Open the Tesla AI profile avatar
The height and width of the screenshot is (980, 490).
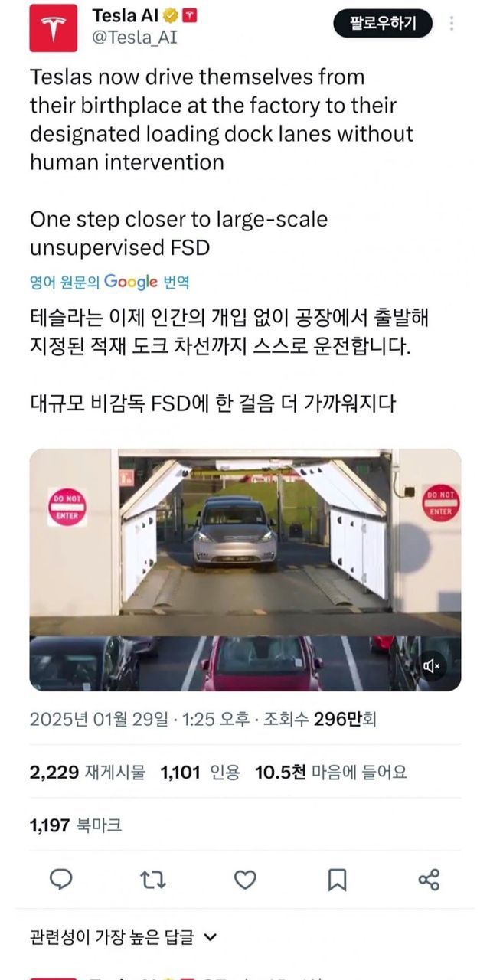[53, 28]
